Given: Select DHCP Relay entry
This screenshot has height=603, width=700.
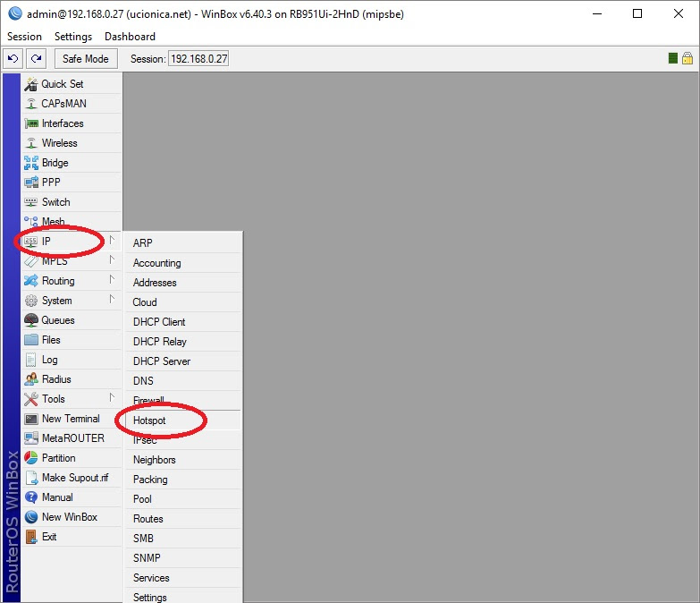Looking at the screenshot, I should coord(183,342).
